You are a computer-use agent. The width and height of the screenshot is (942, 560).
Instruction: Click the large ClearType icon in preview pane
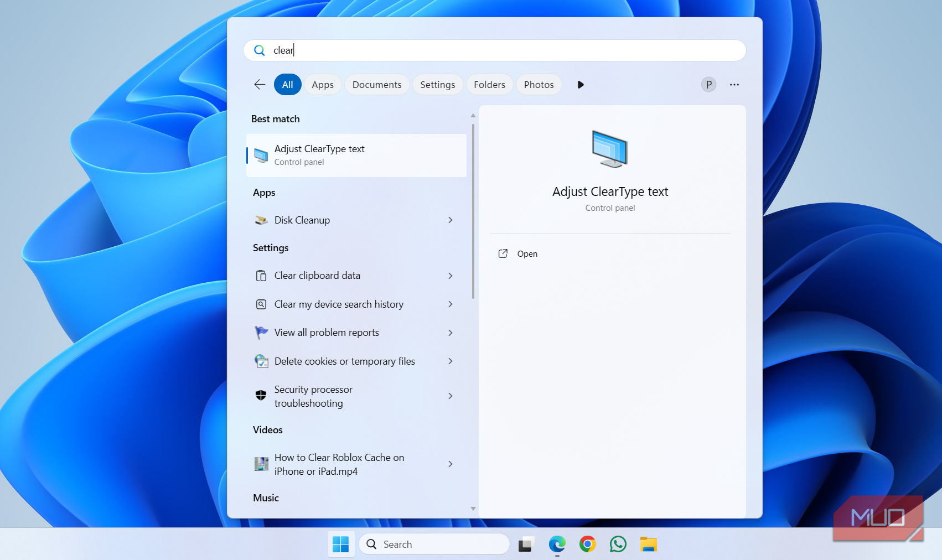click(x=610, y=149)
